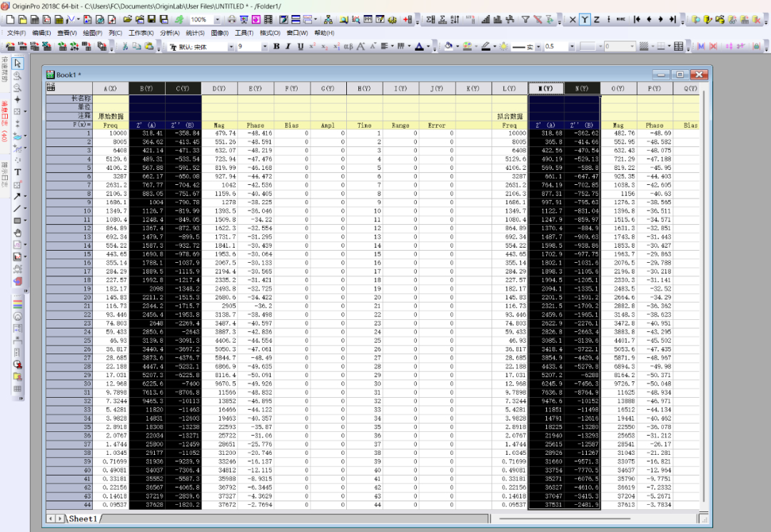This screenshot has width=771, height=532.
Task: Switch to the Sheet1 tab
Action: 83,518
